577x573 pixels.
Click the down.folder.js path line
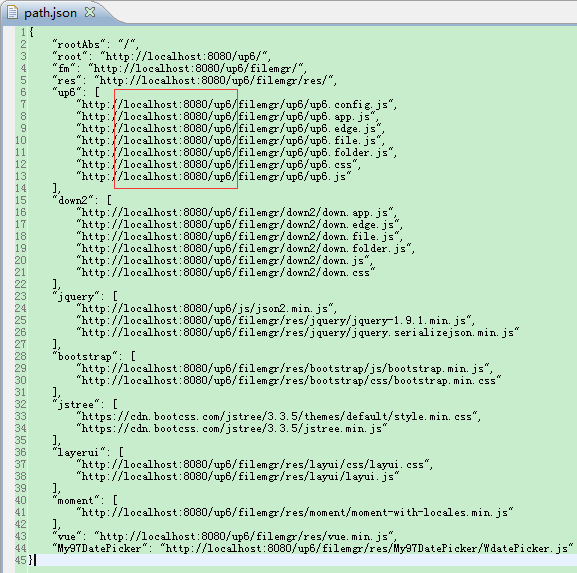click(245, 249)
